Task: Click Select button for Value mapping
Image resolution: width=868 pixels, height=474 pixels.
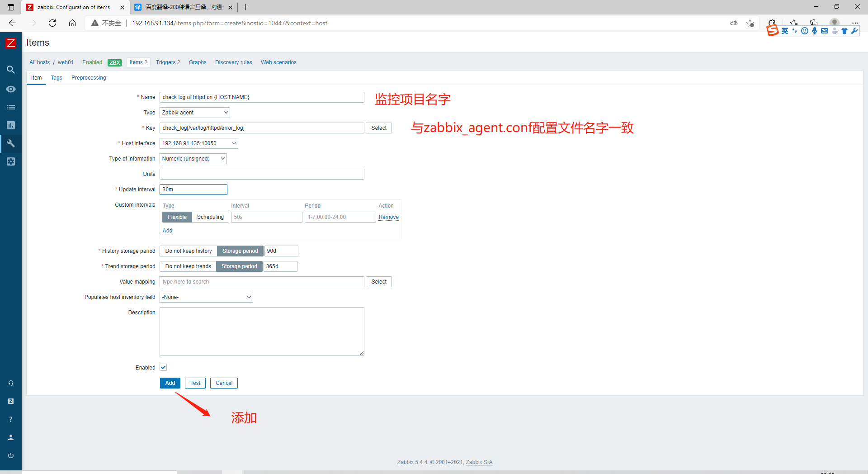Action: click(x=379, y=282)
